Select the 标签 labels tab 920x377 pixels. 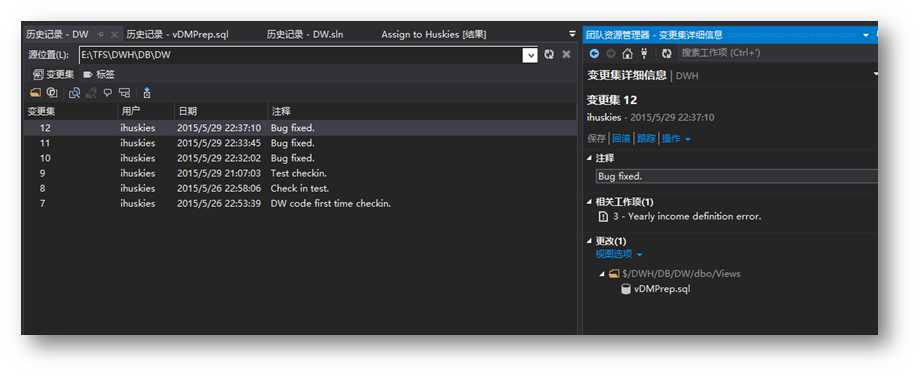[x=99, y=74]
